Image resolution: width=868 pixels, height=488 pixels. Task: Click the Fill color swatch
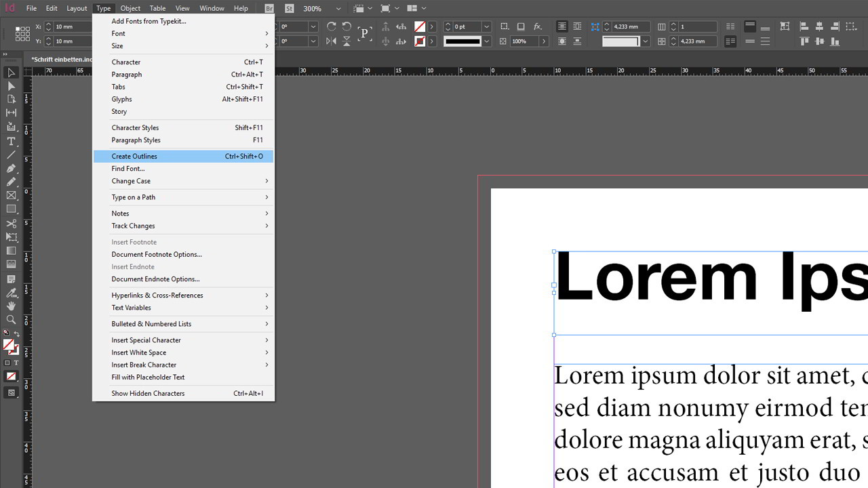pyautogui.click(x=9, y=344)
